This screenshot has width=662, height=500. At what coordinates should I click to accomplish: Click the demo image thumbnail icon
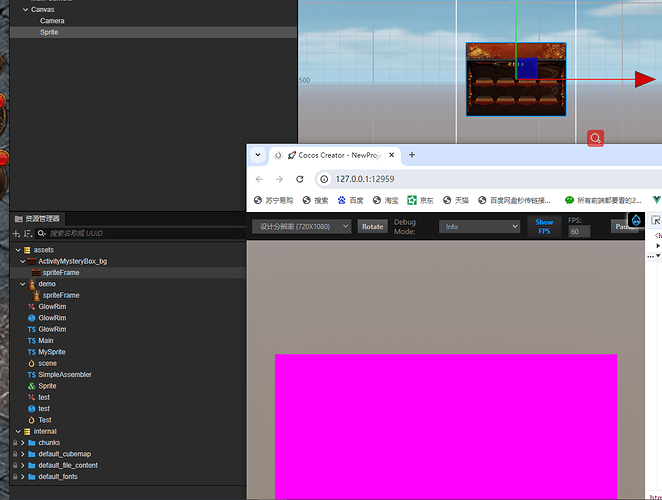(x=32, y=284)
